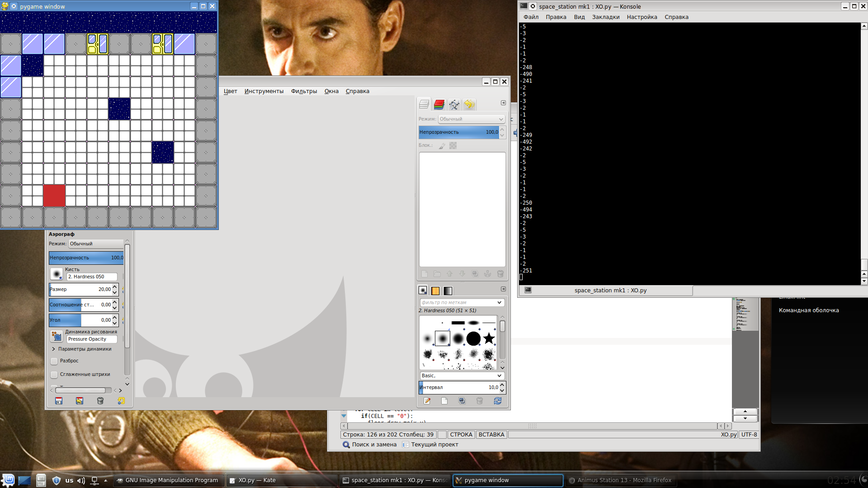Open the layer Режим mode dropdown
868x488 pixels.
pyautogui.click(x=472, y=119)
